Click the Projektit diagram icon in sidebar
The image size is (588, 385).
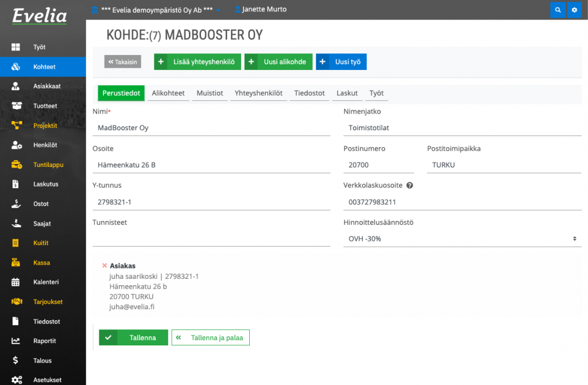pyautogui.click(x=17, y=125)
